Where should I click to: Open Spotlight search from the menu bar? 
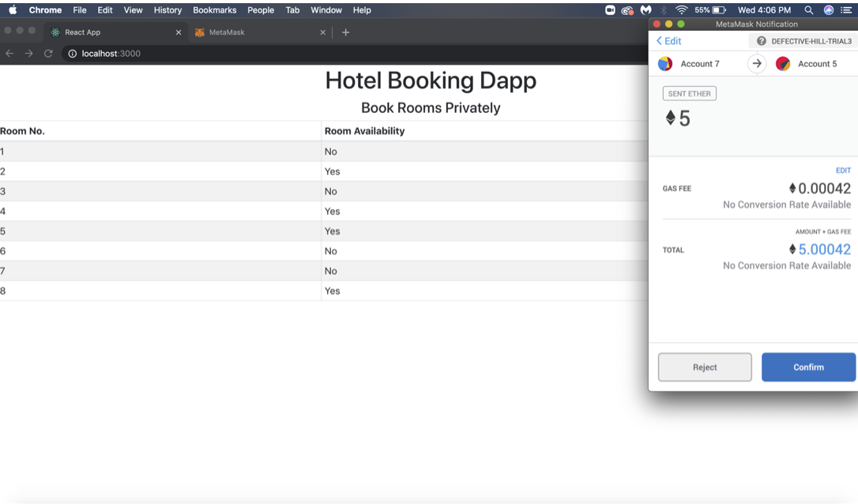(811, 10)
